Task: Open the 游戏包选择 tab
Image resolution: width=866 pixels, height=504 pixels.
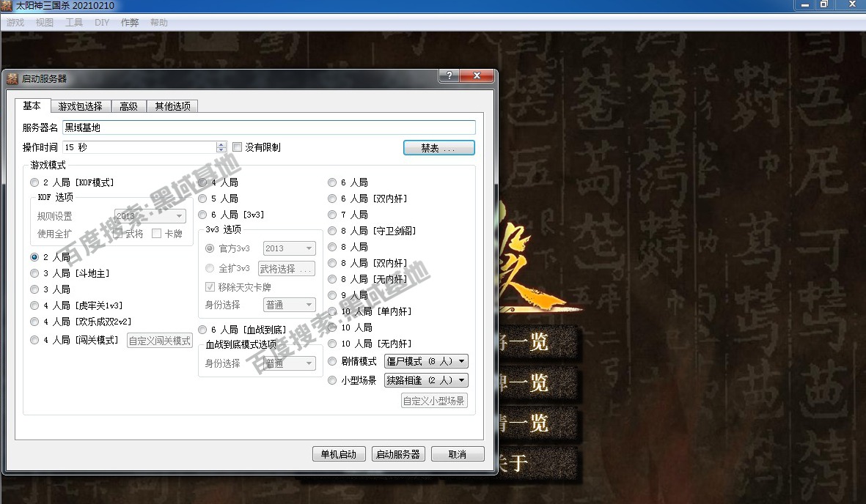Action: pos(81,106)
